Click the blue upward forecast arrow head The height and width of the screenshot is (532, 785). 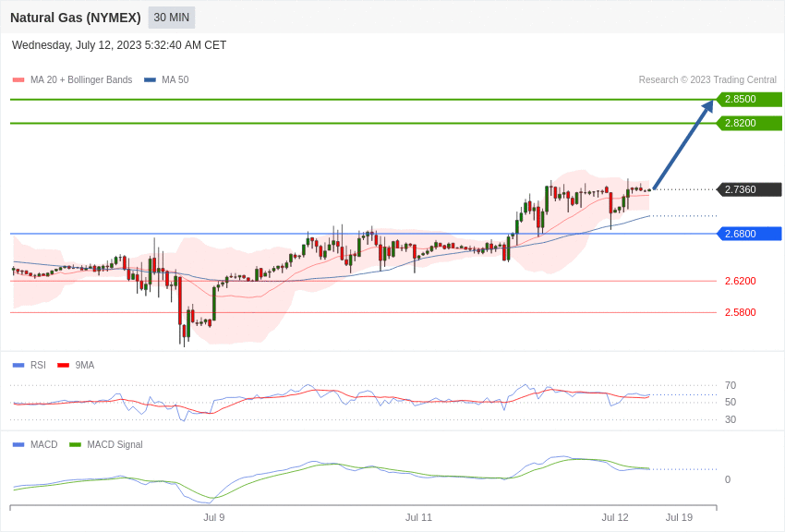(707, 107)
